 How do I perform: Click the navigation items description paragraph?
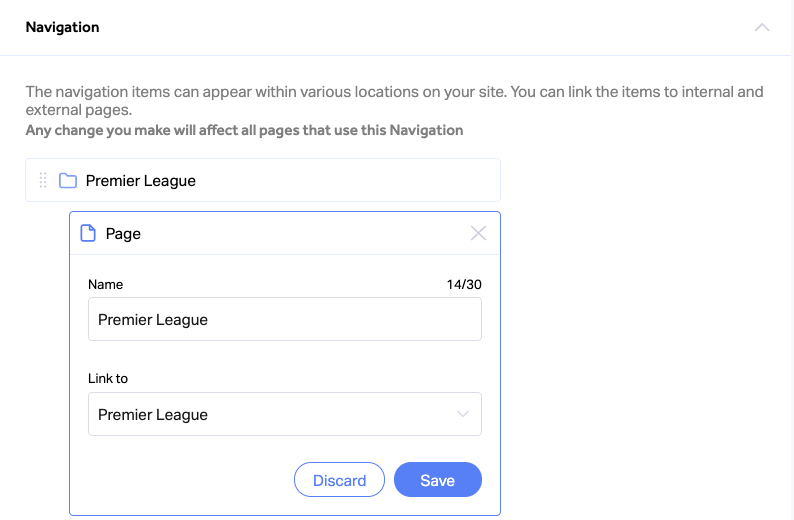[x=394, y=100]
